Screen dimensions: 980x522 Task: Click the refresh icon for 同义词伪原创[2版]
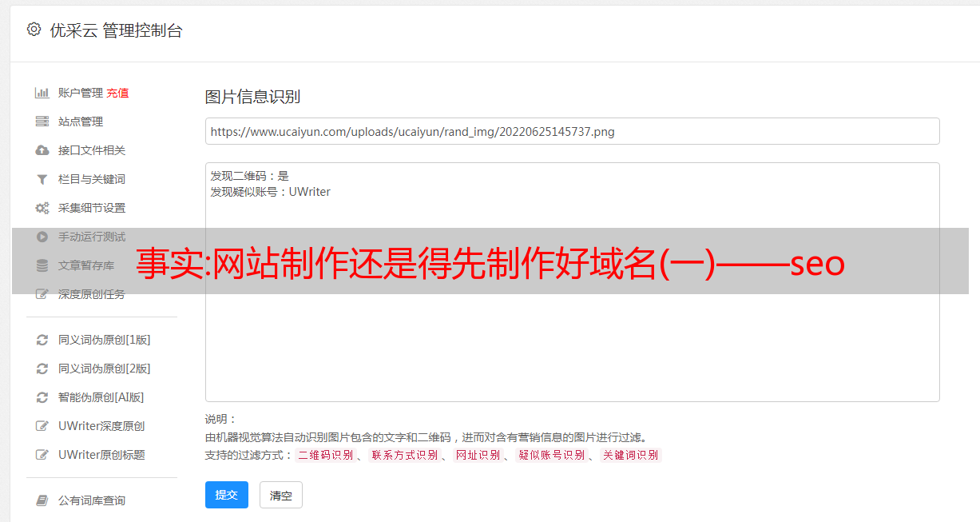tap(42, 369)
